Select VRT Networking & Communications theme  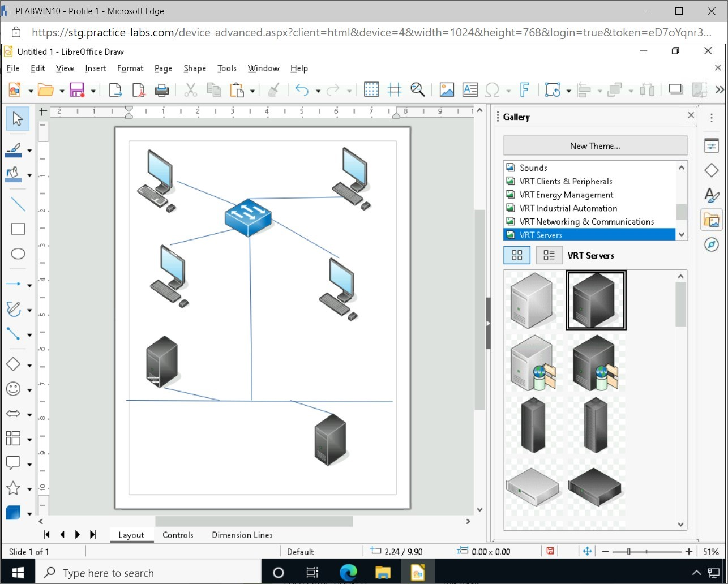[x=586, y=222]
